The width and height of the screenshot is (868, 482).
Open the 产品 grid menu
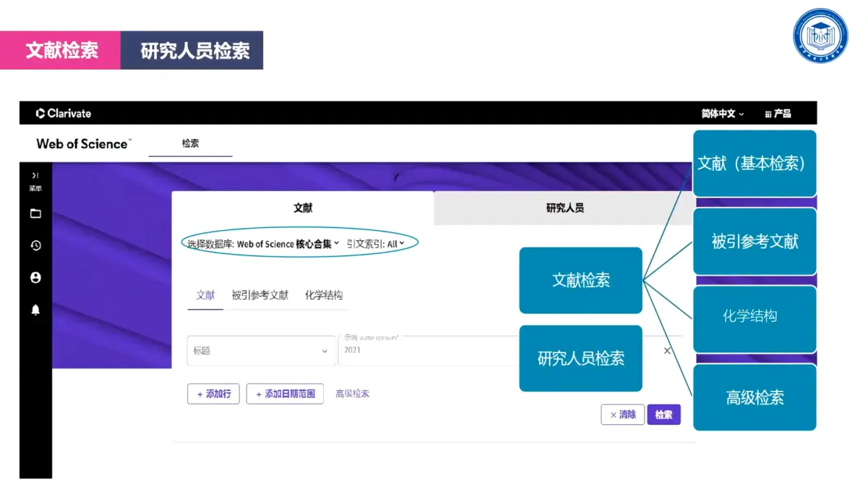778,114
